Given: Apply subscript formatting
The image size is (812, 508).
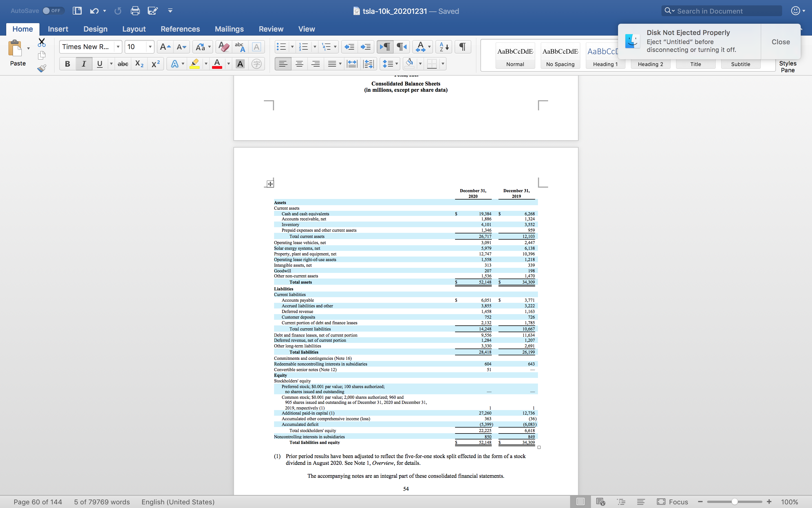Looking at the screenshot, I should [139, 64].
